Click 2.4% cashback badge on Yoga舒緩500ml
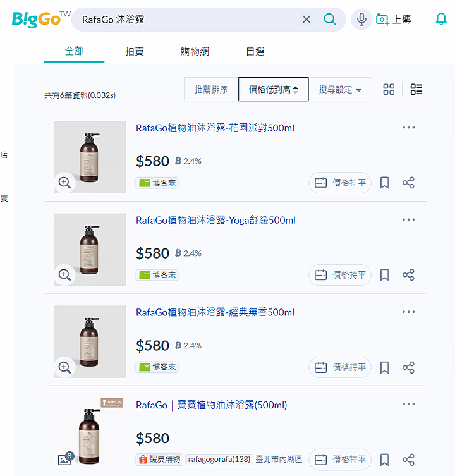Viewport: 455px width, 476px height. pyautogui.click(x=188, y=253)
